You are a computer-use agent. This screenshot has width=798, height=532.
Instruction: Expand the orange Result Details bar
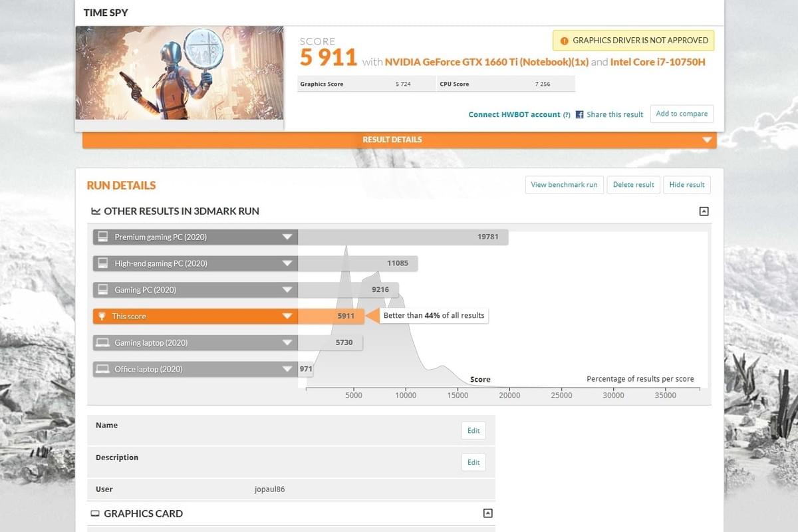click(x=400, y=140)
